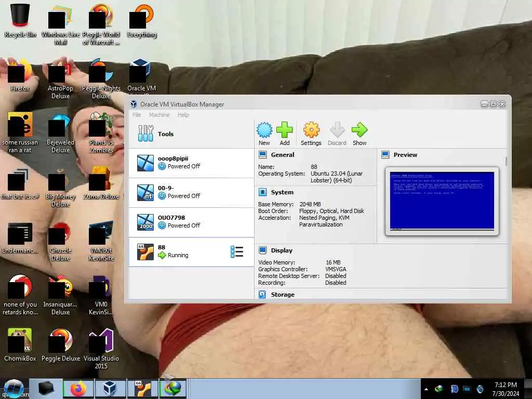
Task: Select the Bejeweled Deluxe desktop icon
Action: (x=60, y=132)
